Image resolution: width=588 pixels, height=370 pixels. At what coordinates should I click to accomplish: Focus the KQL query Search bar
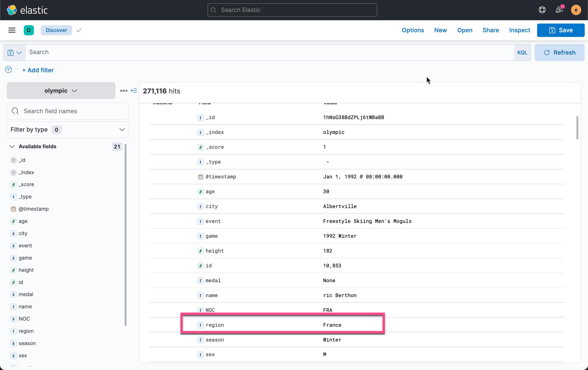pos(270,52)
